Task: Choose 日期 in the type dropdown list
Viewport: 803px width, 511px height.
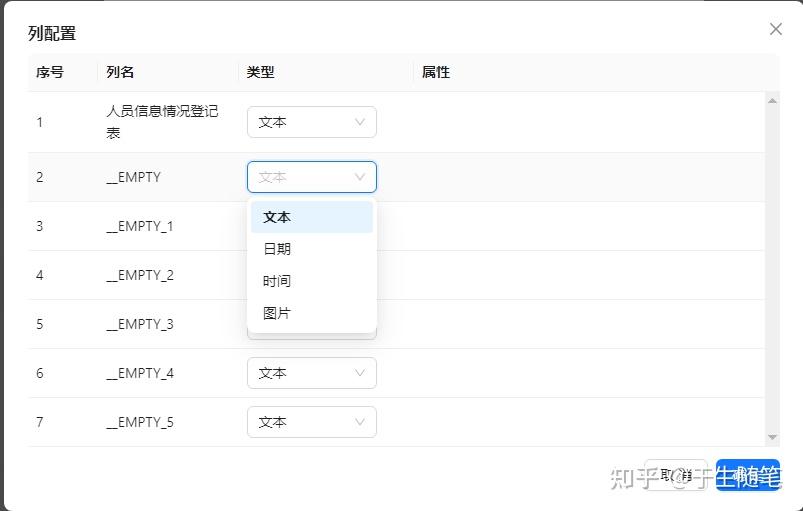Action: 311,249
